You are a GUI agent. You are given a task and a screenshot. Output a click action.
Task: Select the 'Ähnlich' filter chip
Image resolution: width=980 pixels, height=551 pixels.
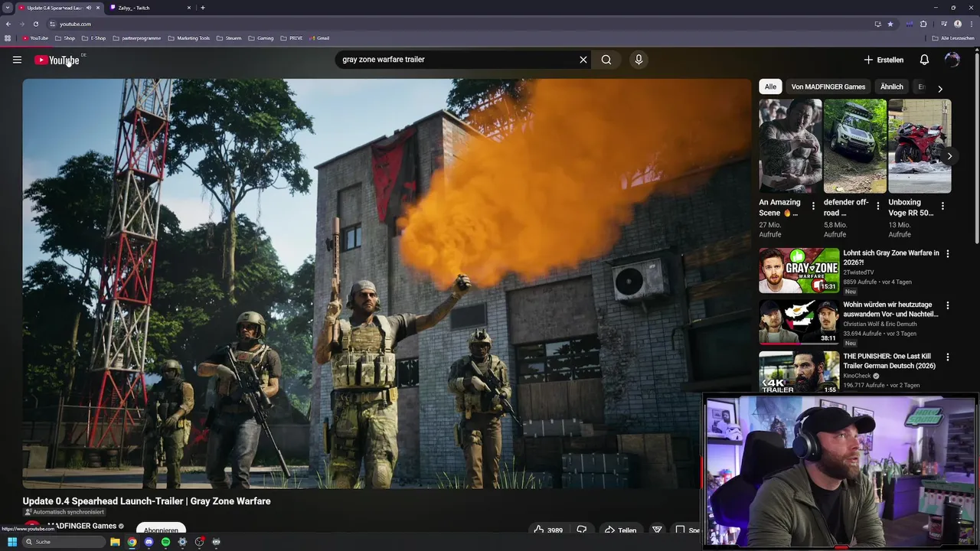891,86
